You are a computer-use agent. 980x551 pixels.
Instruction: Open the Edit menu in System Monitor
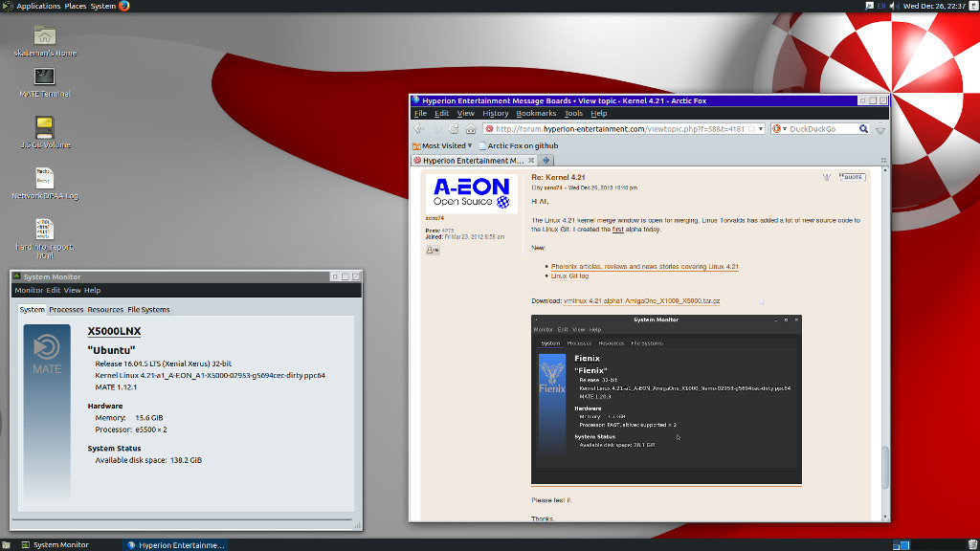pos(54,290)
